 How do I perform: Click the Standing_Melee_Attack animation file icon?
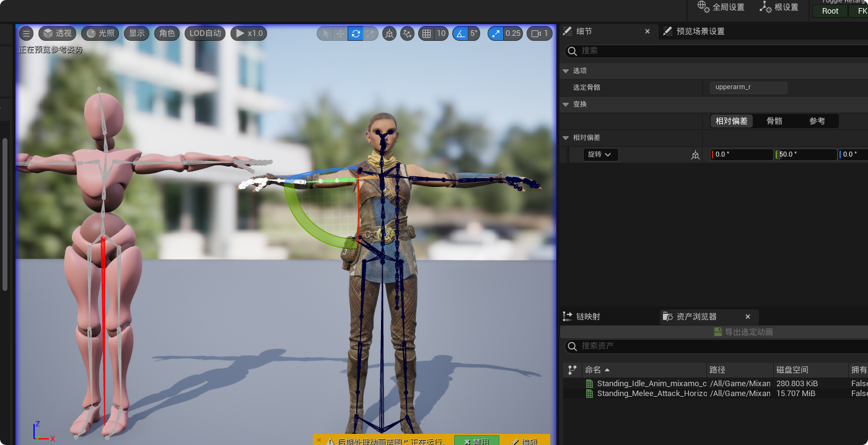point(589,394)
